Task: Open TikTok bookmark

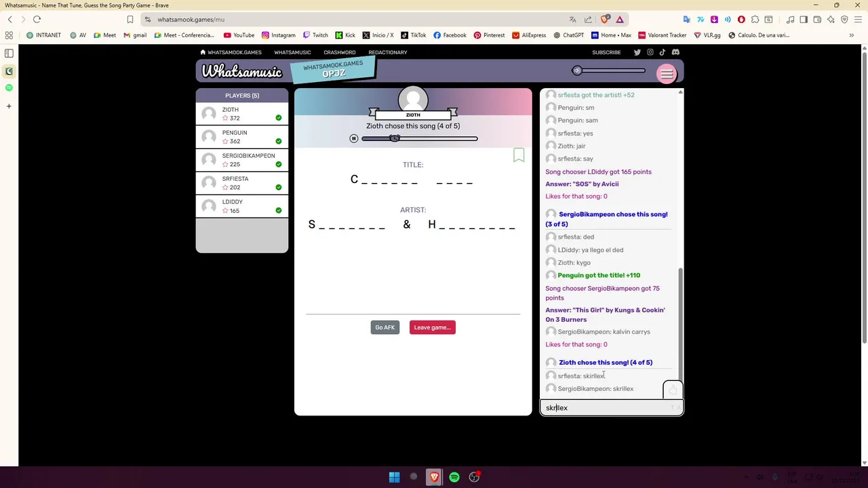Action: [x=413, y=35]
